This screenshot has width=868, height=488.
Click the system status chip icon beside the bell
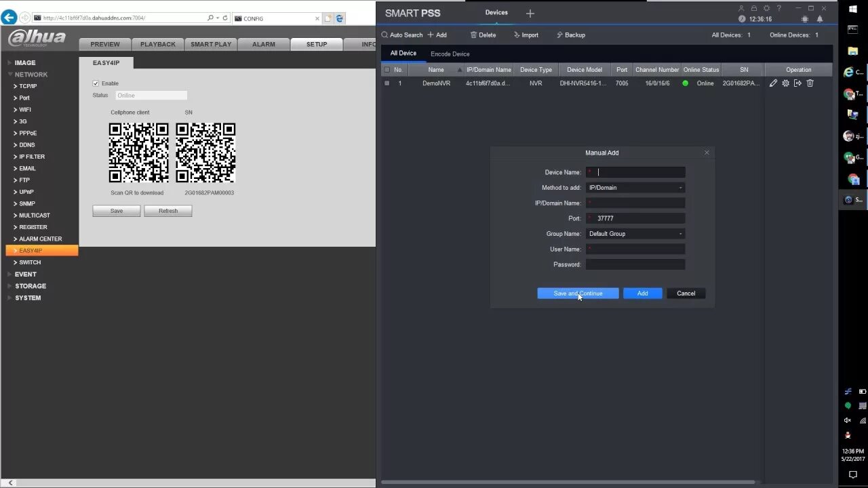click(805, 19)
